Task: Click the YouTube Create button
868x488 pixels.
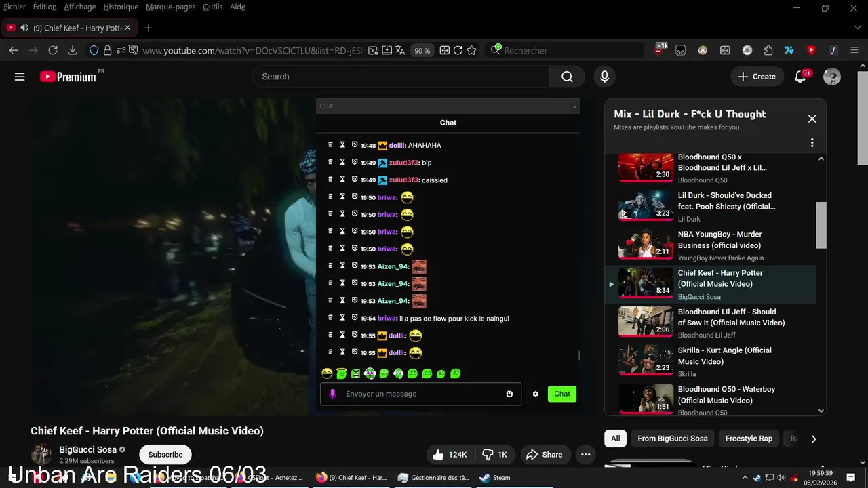Action: click(757, 77)
